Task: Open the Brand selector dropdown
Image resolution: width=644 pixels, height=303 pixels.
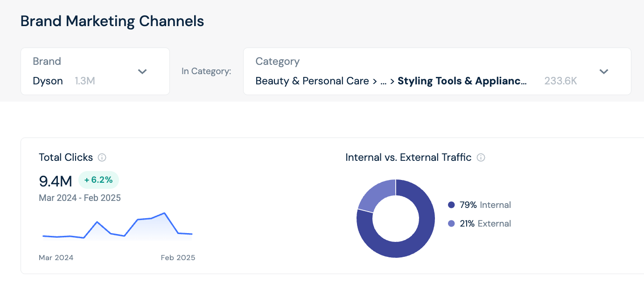Action: pos(142,71)
